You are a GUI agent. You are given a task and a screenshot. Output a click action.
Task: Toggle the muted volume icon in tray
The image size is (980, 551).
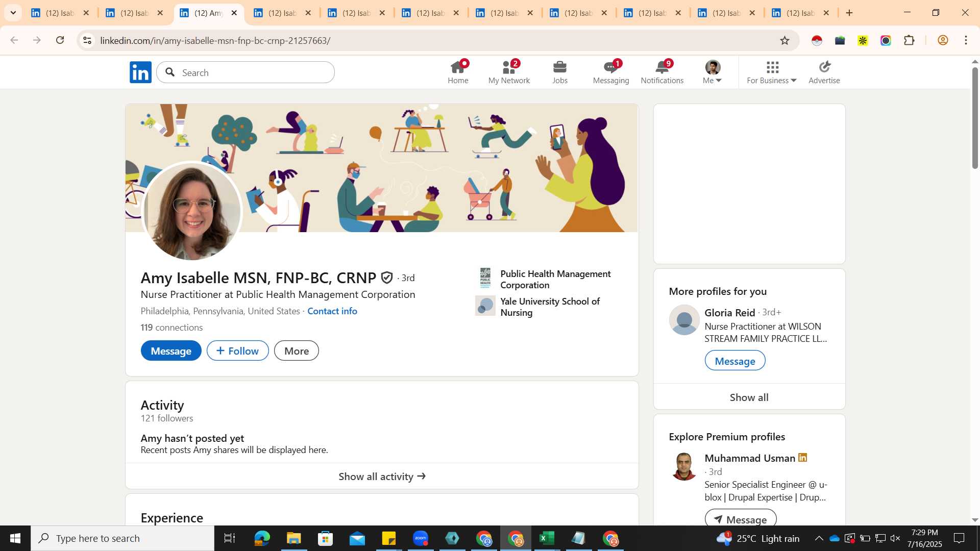895,538
